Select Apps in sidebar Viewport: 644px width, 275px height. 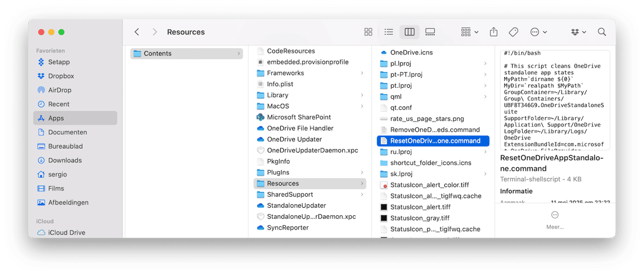coord(75,118)
